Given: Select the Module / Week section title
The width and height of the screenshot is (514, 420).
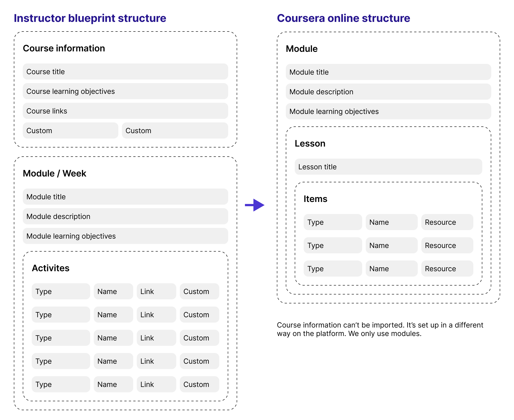Looking at the screenshot, I should click(54, 173).
